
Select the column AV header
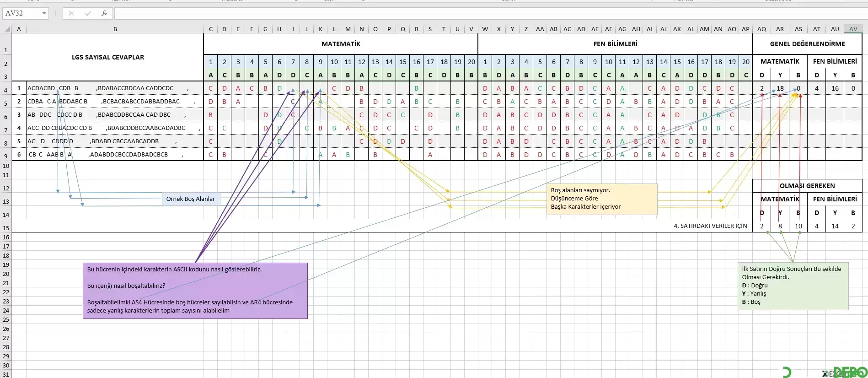coord(853,29)
